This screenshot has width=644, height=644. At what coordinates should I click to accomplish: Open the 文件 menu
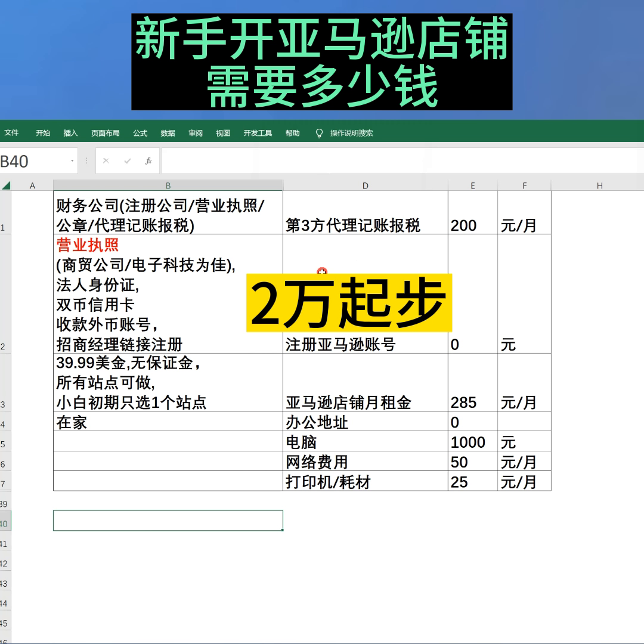(12, 133)
